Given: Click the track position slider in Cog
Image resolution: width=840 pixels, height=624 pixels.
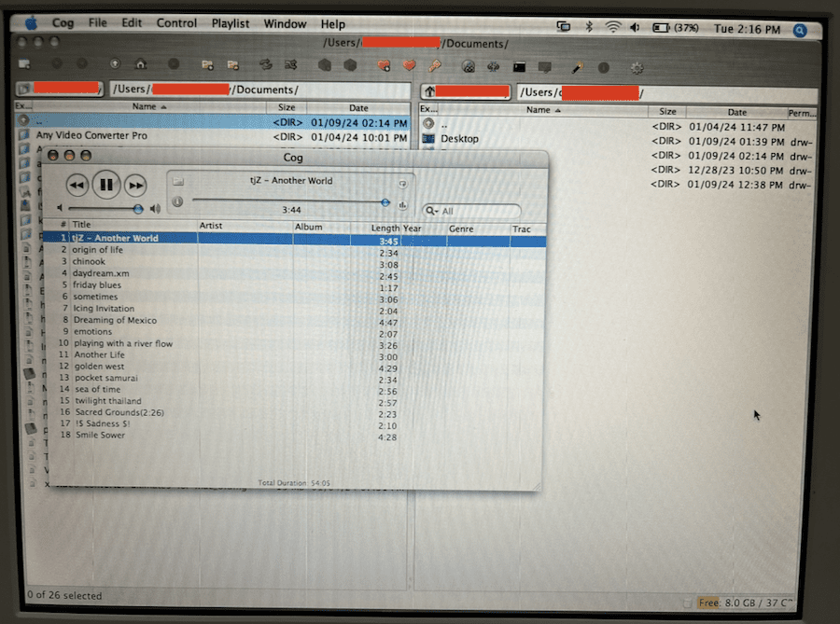Looking at the screenshot, I should tap(291, 201).
